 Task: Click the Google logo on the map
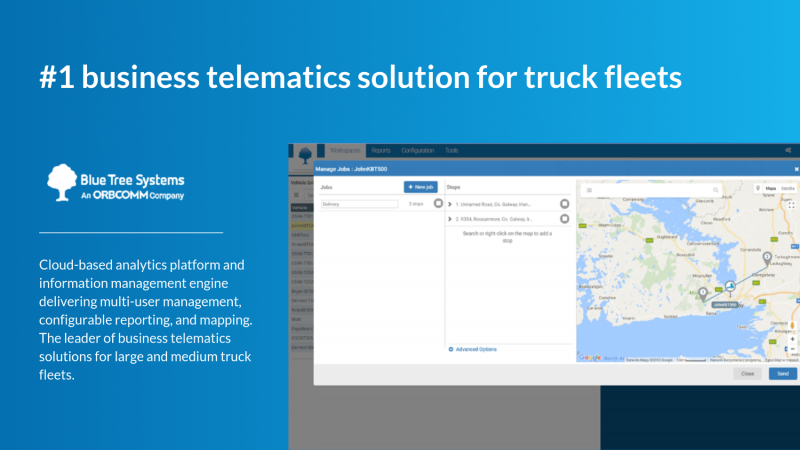590,358
